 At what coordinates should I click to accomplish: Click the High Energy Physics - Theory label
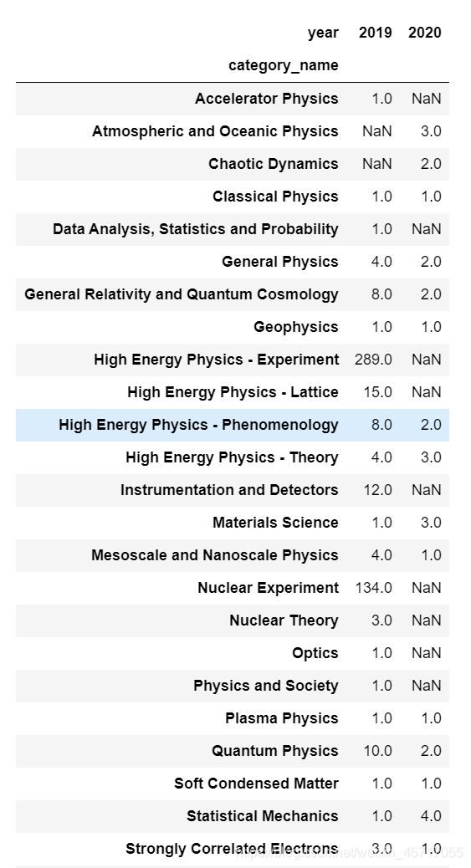click(x=233, y=457)
